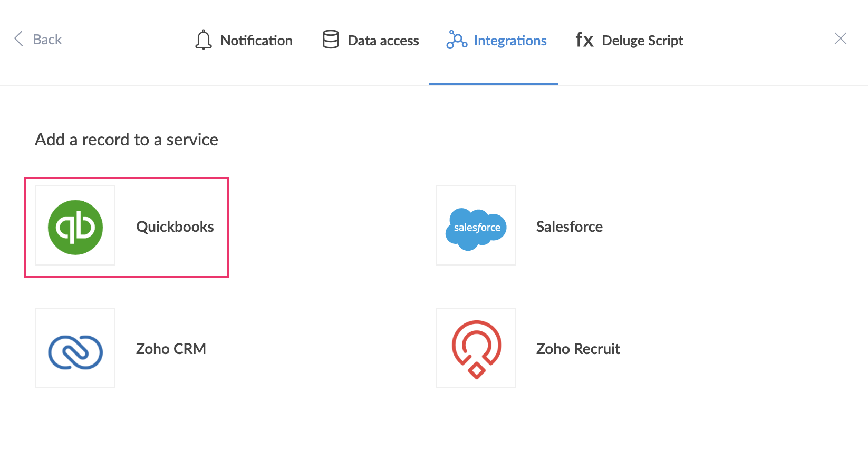Click the Integrations nodes icon
This screenshot has width=868, height=452.
(x=457, y=40)
